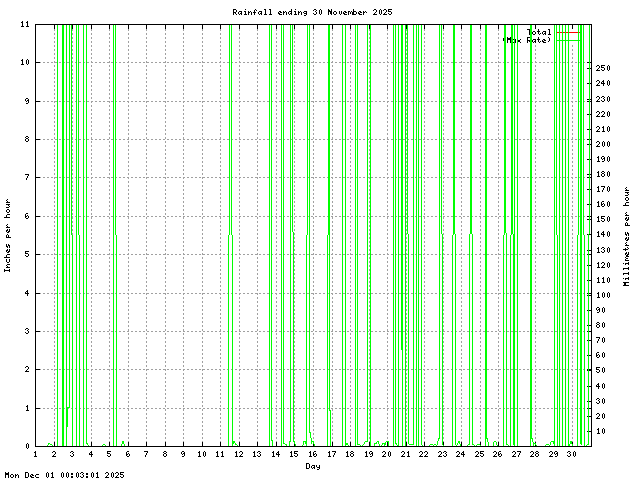Click day 15 on the Day axis

[x=294, y=454]
